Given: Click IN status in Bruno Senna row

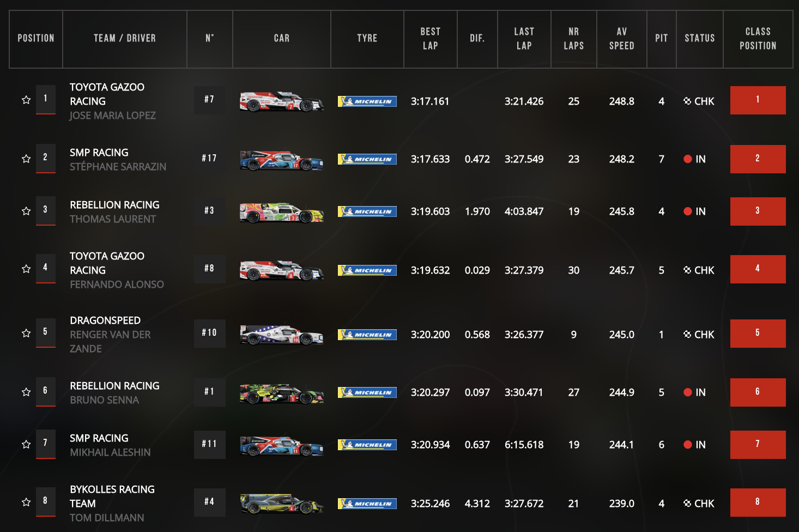Looking at the screenshot, I should (x=695, y=392).
